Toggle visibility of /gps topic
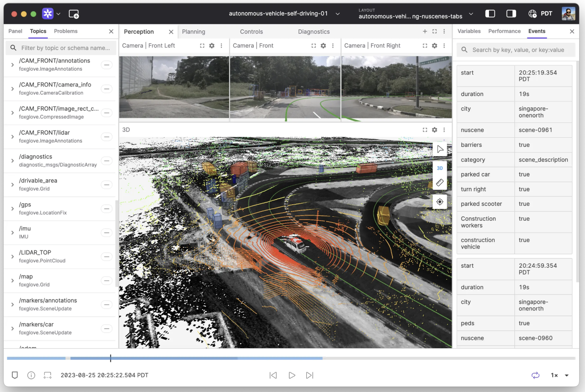The image size is (585, 392). coord(107,209)
